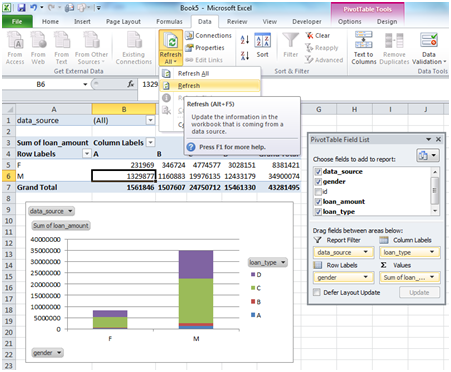
Task: Click the Save icon in Quick Access toolbar
Action: pyautogui.click(x=22, y=8)
